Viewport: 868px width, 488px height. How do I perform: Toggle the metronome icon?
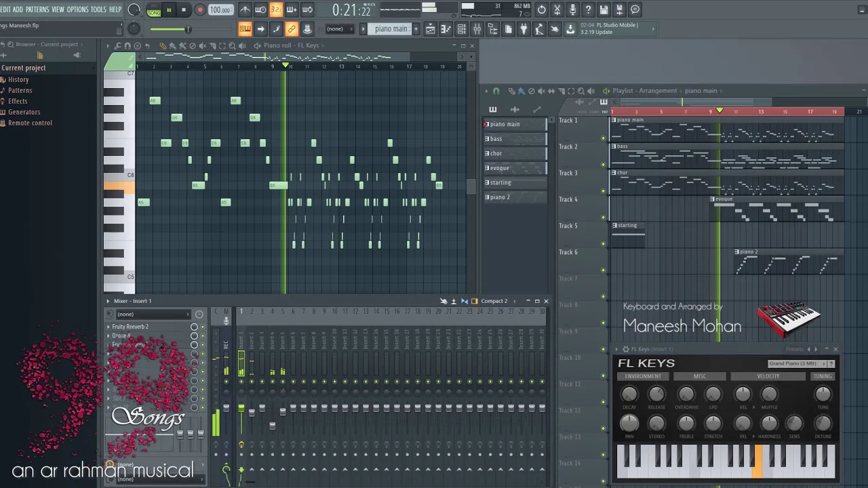coord(245,9)
